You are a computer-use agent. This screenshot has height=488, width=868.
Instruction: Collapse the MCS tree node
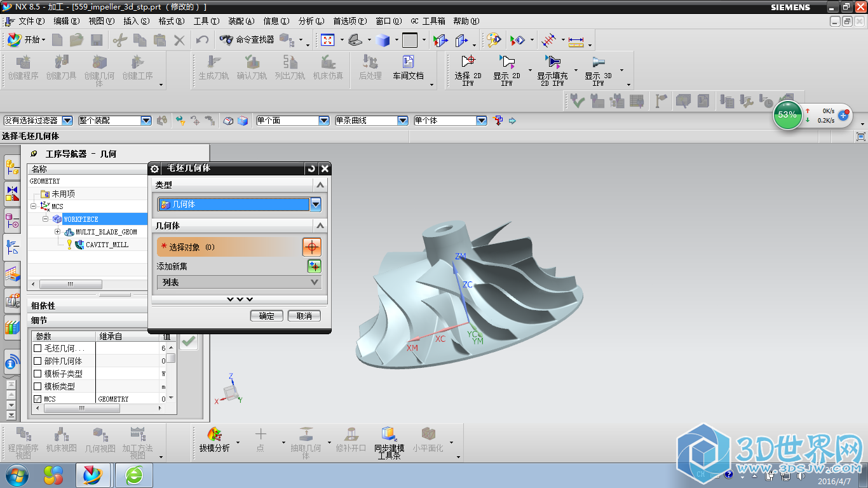coord(33,207)
